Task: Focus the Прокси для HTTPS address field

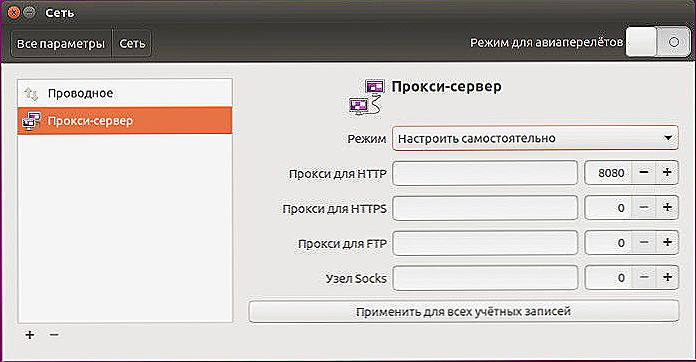Action: pyautogui.click(x=485, y=208)
